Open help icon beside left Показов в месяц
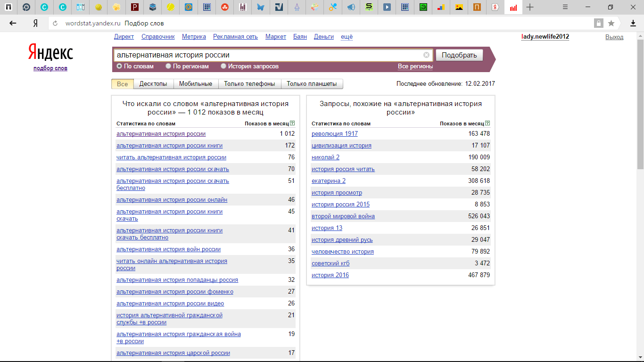The image size is (644, 362). pyautogui.click(x=293, y=123)
